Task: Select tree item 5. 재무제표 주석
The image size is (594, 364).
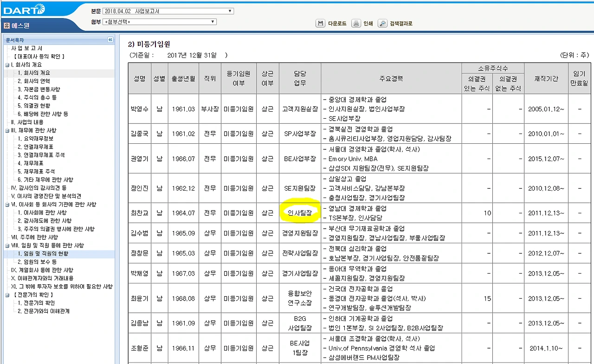Action: point(36,172)
